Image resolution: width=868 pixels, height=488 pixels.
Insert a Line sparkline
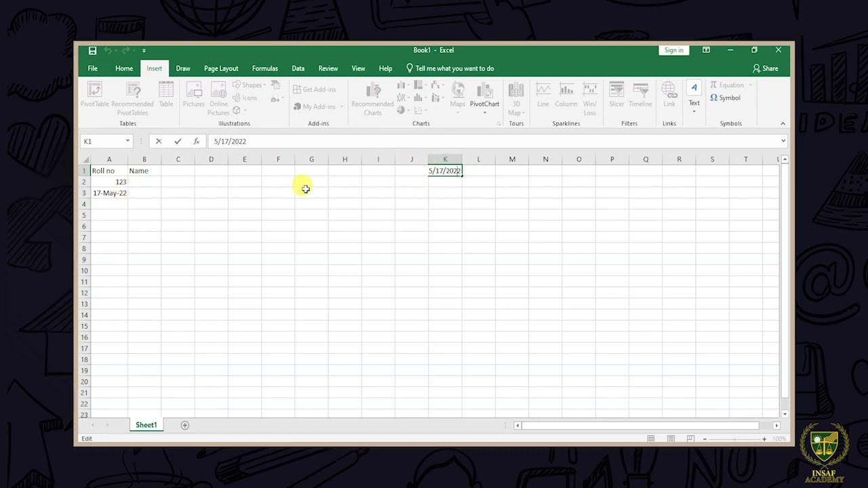tap(543, 95)
